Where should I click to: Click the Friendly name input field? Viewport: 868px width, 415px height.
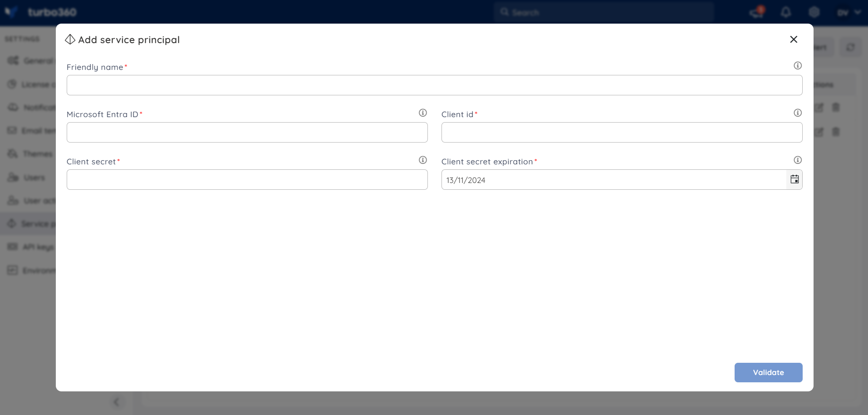point(434,85)
